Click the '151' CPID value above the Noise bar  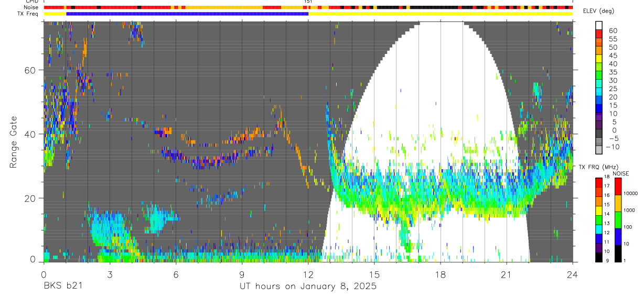(x=308, y=2)
